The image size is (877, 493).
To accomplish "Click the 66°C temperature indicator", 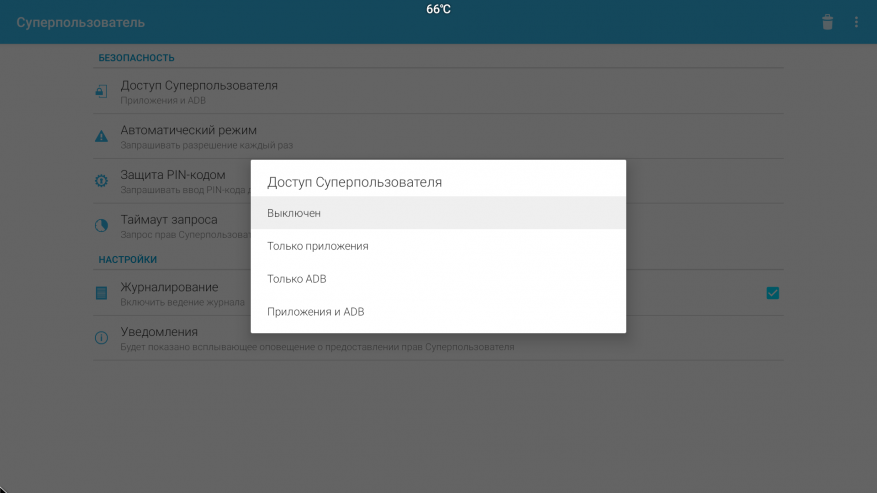I will tap(438, 9).
